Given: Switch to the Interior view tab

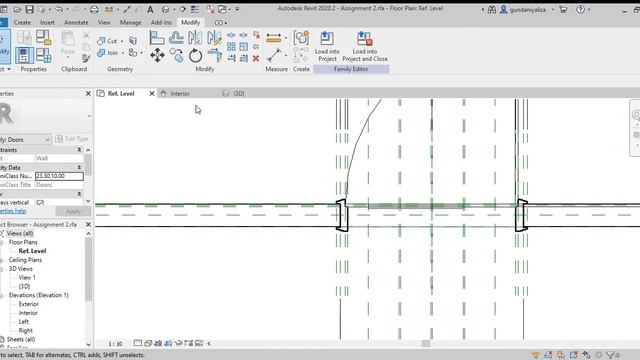Looking at the screenshot, I should pyautogui.click(x=180, y=93).
